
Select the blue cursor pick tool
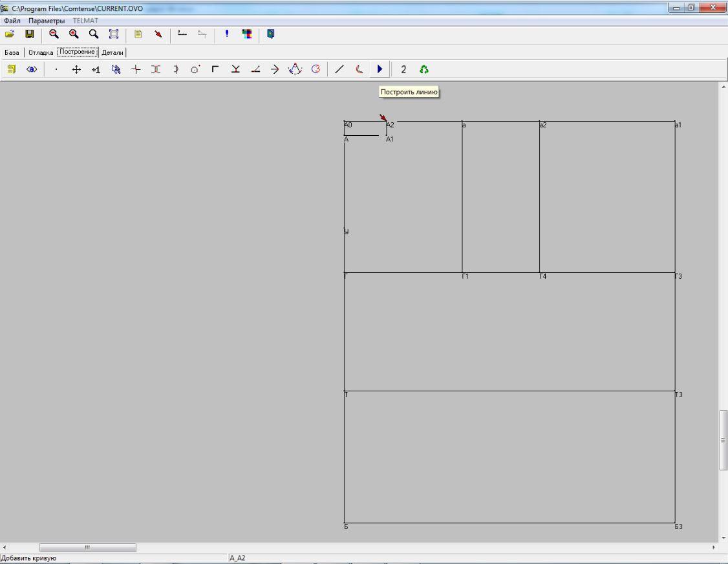coord(116,69)
